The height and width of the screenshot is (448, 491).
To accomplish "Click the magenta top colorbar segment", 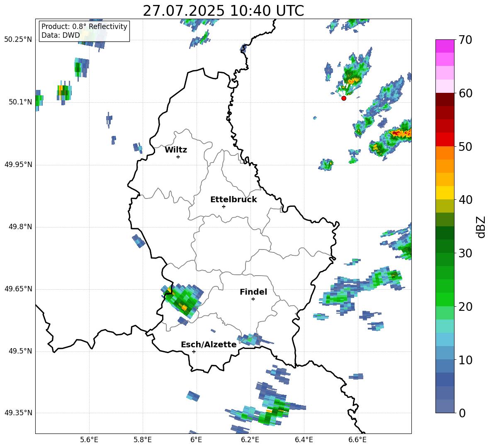I will (x=445, y=46).
